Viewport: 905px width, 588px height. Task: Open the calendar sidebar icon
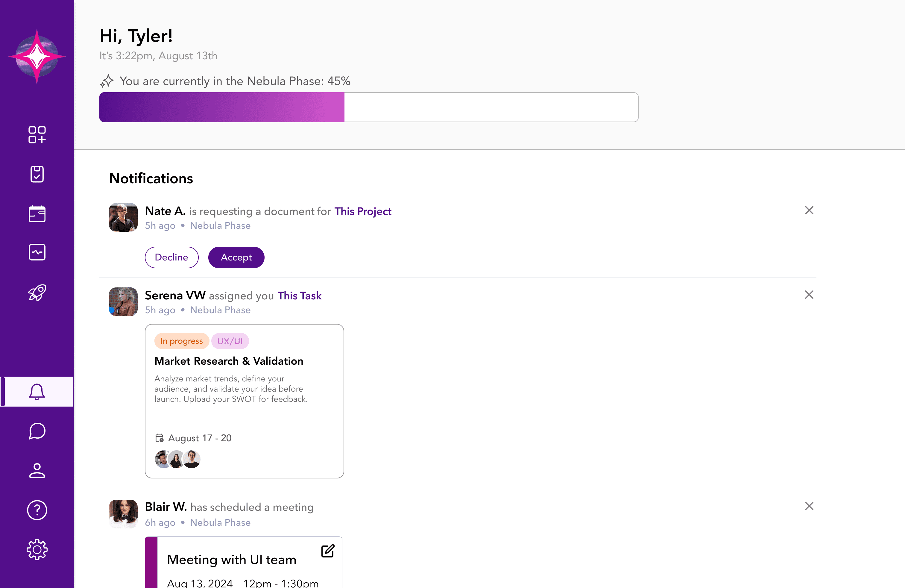[37, 214]
